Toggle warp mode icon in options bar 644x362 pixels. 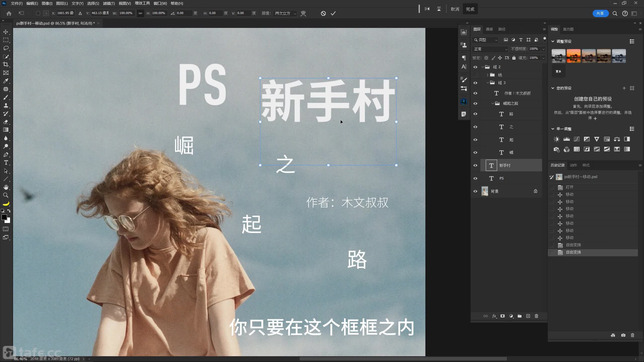(303, 13)
